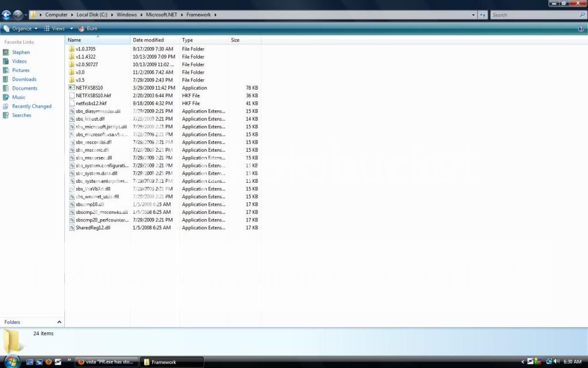The width and height of the screenshot is (588, 368).
Task: Open Downloads in Favorite Links
Action: click(x=24, y=79)
